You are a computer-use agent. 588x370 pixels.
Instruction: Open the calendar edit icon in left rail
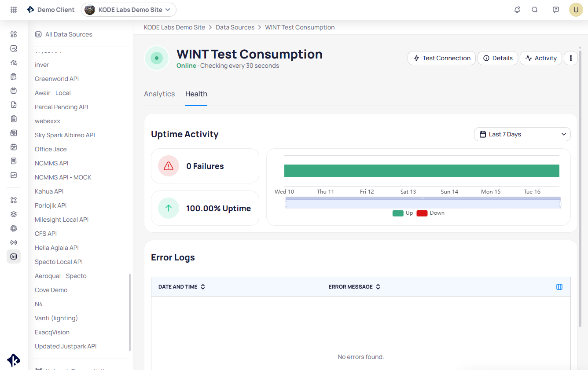click(14, 147)
